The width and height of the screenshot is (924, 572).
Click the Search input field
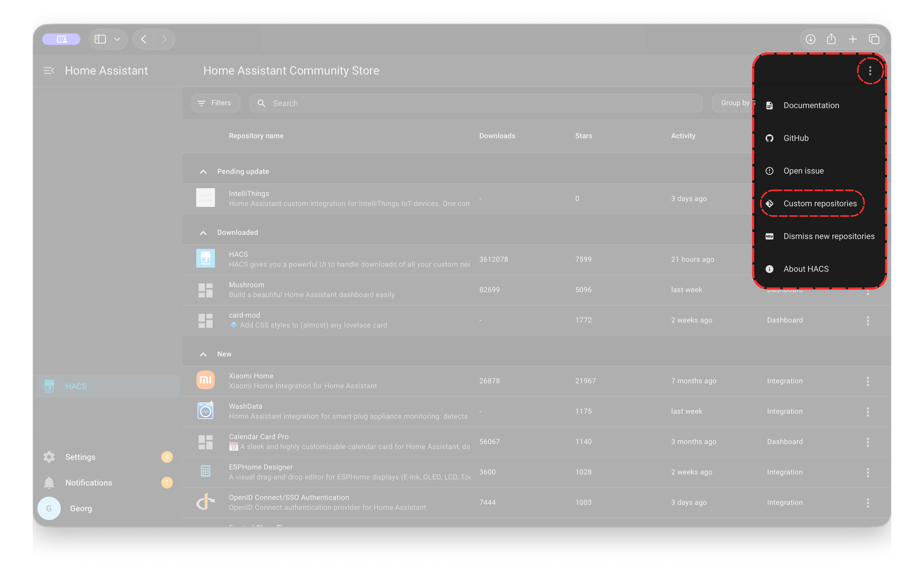tap(476, 103)
